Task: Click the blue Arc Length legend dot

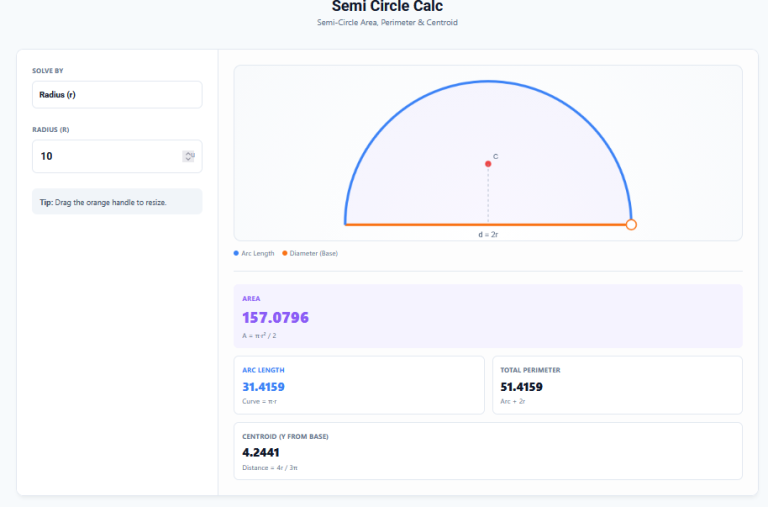Action: pos(236,253)
